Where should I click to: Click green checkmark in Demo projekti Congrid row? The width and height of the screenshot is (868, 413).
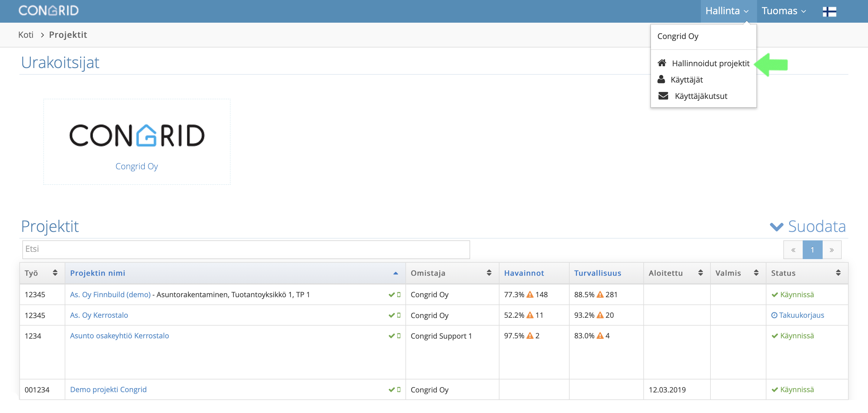[x=391, y=389]
